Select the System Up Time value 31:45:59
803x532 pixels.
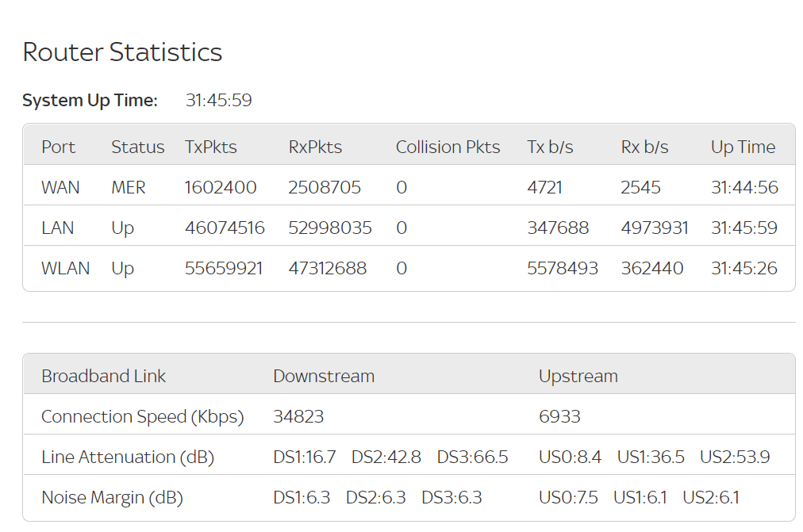218,101
